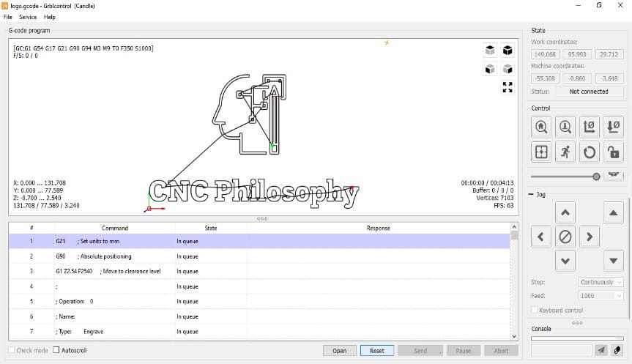Jog X axis left with left chevron

(541, 237)
